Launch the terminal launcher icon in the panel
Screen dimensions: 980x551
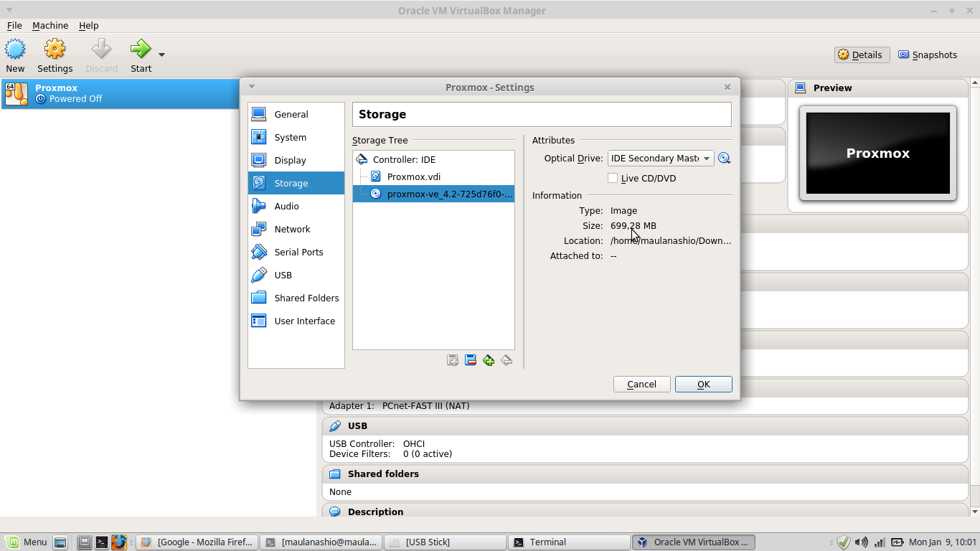102,542
